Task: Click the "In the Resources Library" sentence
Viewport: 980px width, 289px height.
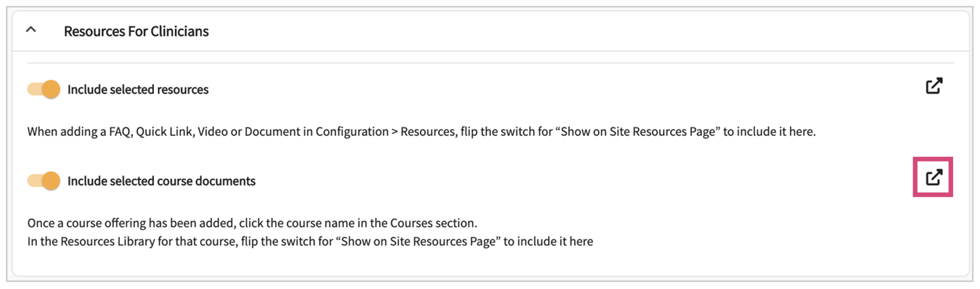Action: point(310,241)
